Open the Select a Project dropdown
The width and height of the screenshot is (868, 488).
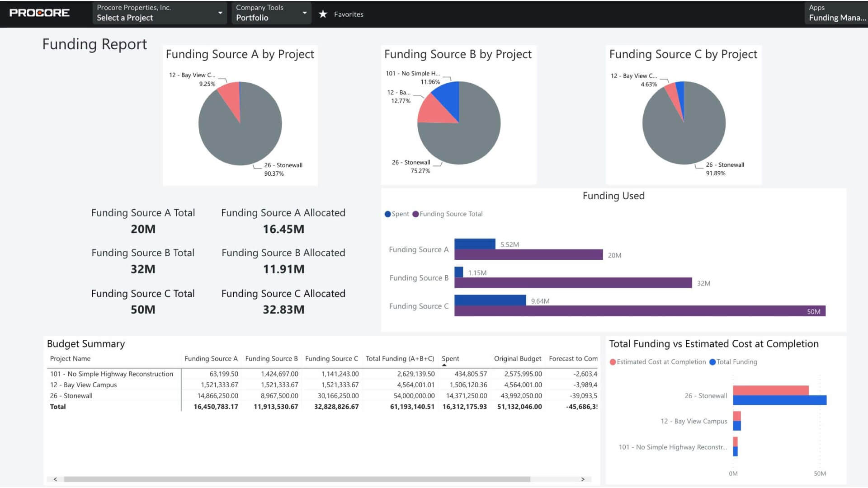click(159, 13)
